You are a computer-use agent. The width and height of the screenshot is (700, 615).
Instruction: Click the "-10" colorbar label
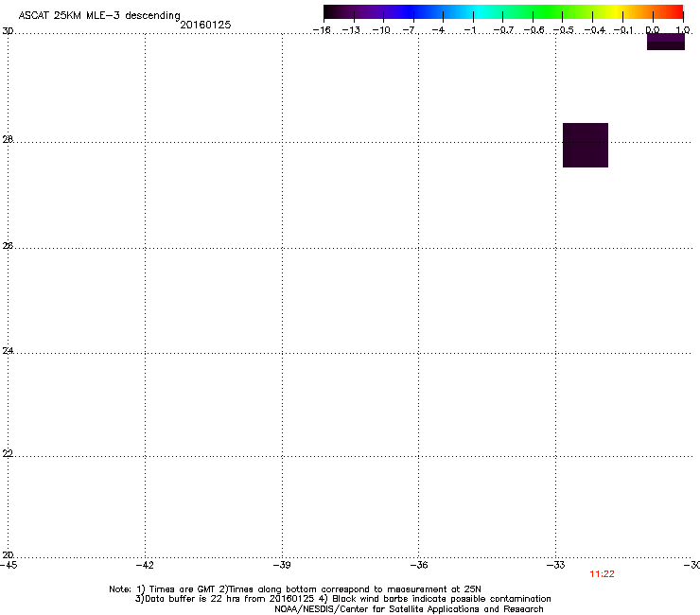tap(381, 30)
